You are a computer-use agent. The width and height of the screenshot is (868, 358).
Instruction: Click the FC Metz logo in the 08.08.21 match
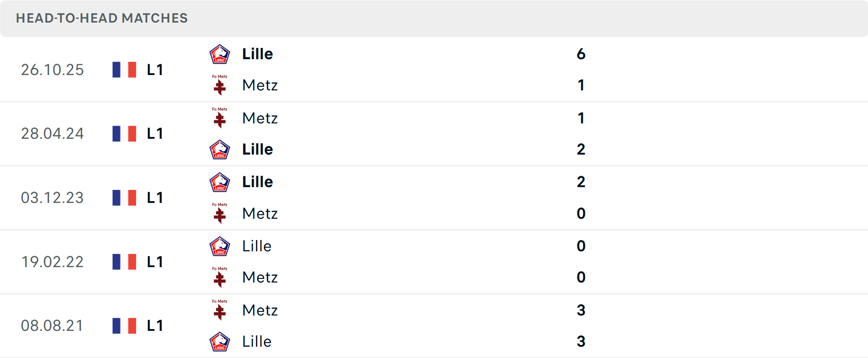click(x=219, y=310)
